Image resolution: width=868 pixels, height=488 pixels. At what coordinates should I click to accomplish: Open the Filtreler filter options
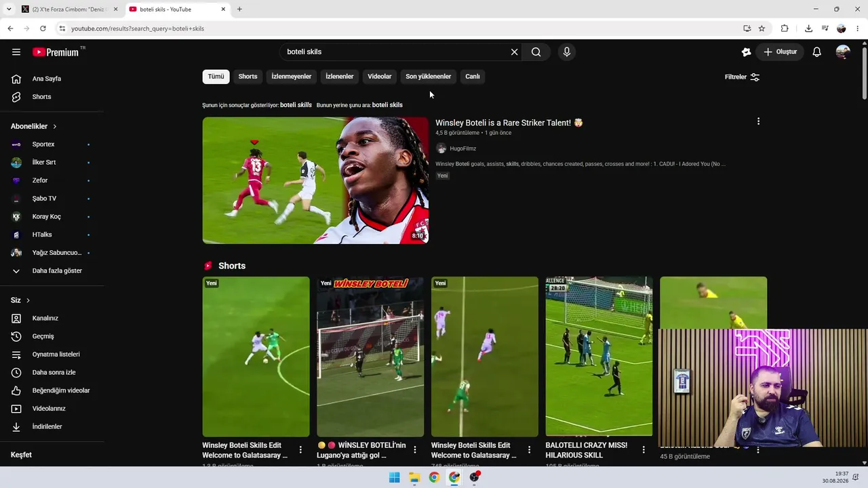742,77
